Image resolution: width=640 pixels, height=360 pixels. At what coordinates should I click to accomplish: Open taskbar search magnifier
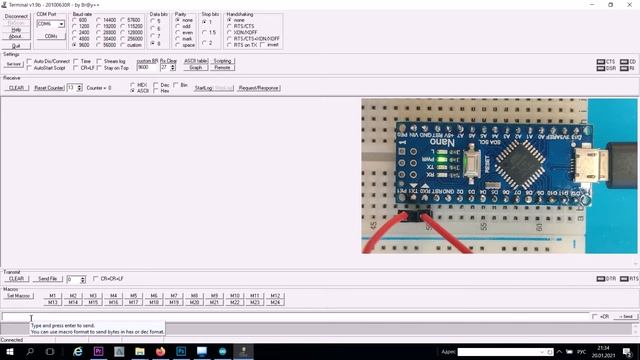(x=30, y=351)
